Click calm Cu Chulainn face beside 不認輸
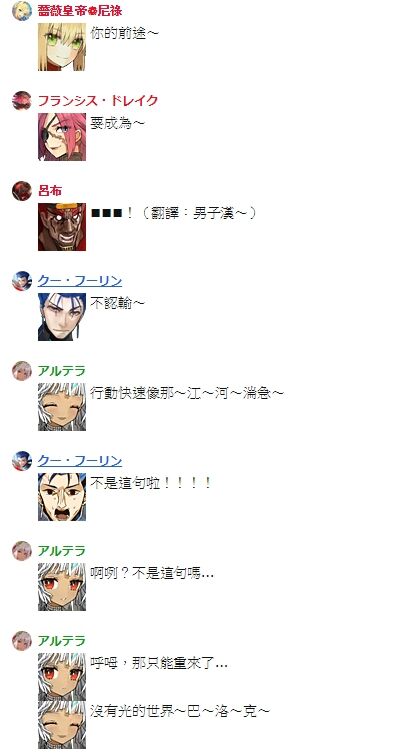The height and width of the screenshot is (756, 414). (62, 317)
